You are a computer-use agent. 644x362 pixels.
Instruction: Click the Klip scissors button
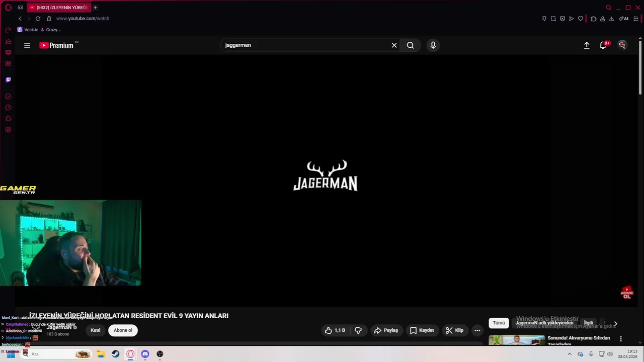click(x=454, y=330)
